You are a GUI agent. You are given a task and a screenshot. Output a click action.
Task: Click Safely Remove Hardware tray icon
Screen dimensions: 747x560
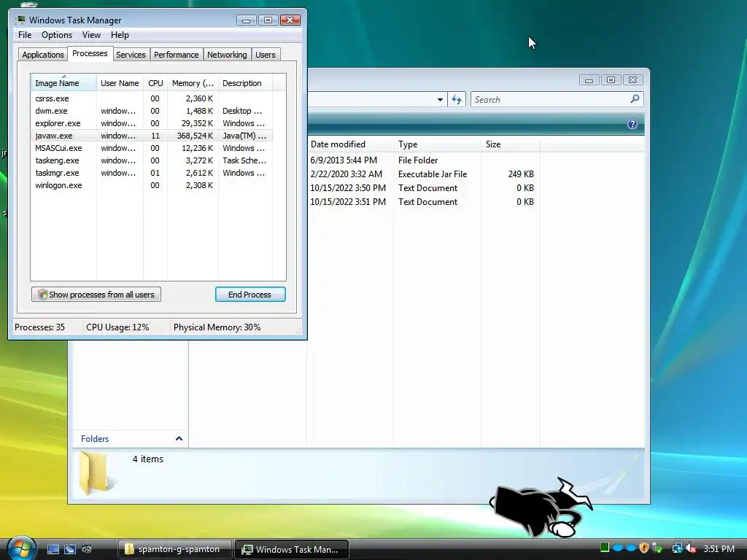click(657, 548)
